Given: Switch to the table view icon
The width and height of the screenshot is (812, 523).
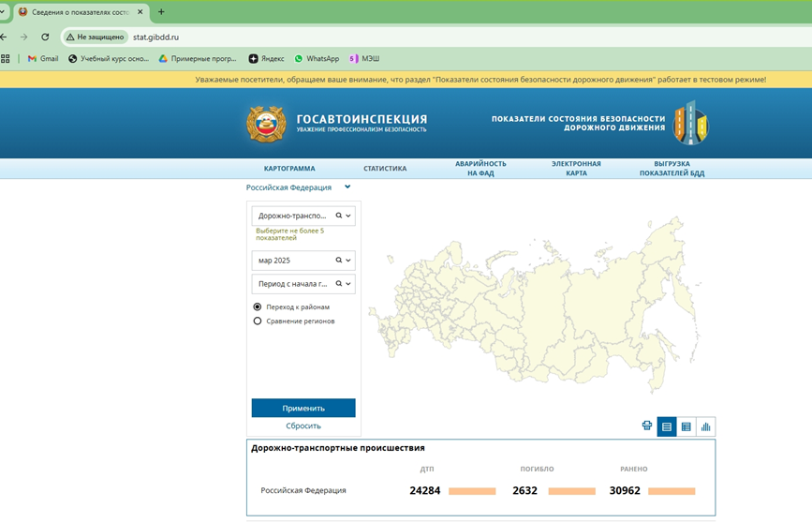Looking at the screenshot, I should click(687, 426).
